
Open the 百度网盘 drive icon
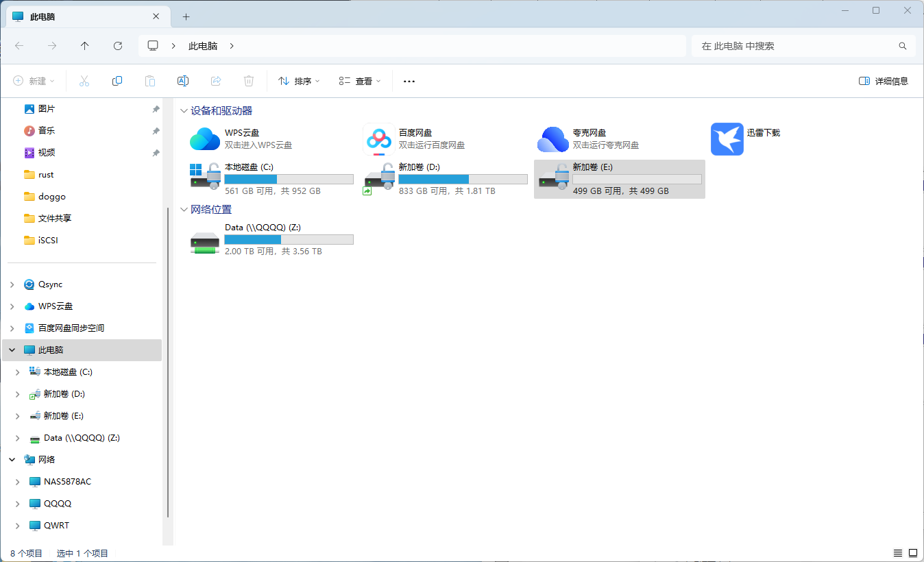tap(379, 139)
